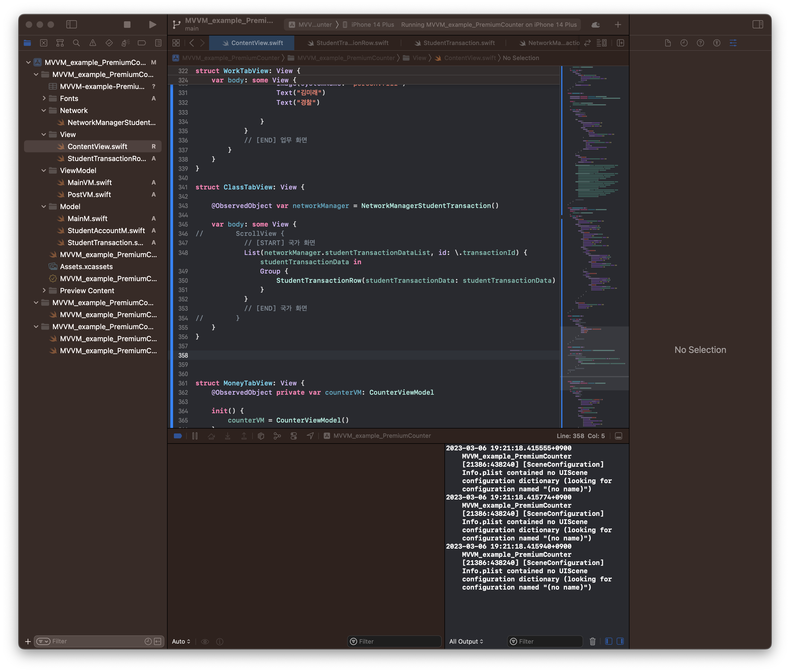Toggle the right inspector panel

tap(758, 24)
